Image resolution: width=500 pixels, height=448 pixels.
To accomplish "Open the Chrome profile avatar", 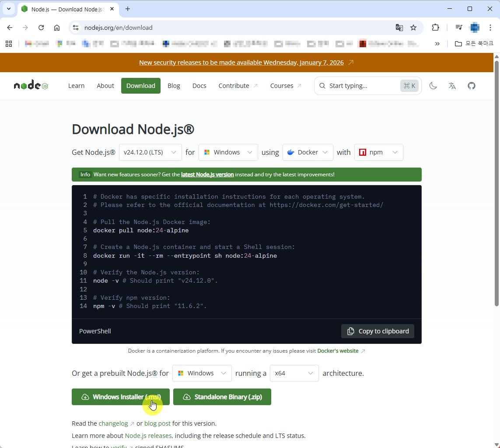I will point(475,28).
